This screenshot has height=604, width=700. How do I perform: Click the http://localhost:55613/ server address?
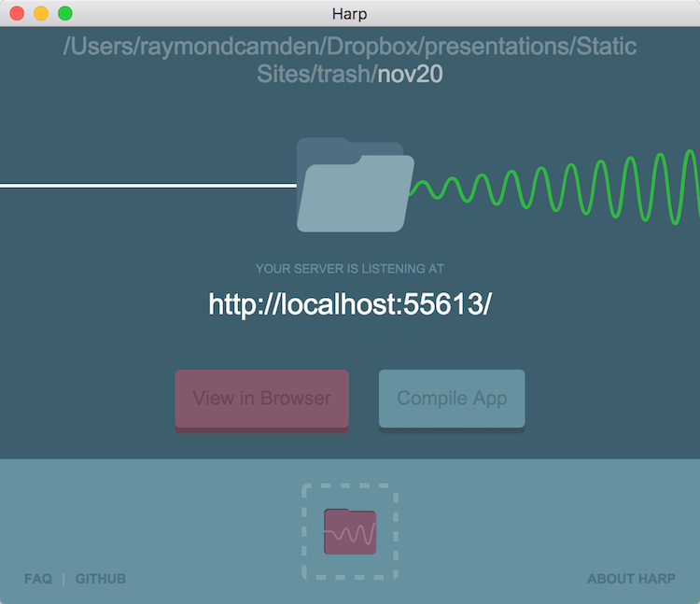pos(350,304)
